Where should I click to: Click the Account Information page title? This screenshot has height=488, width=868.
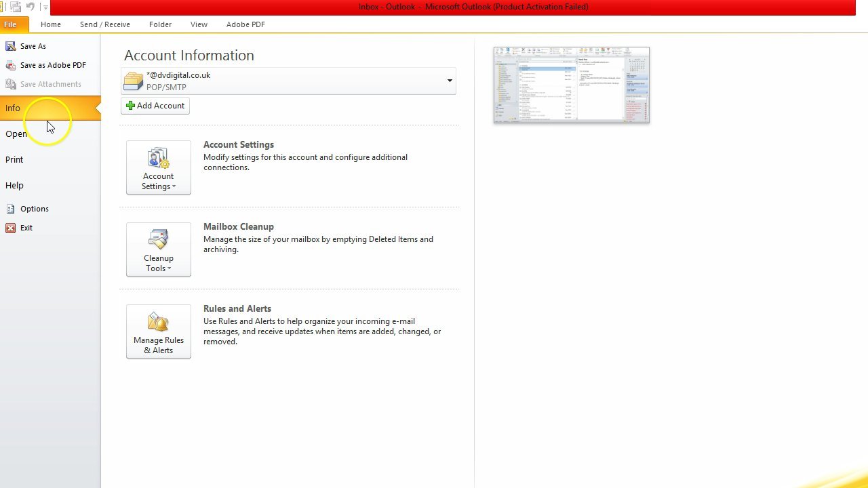pyautogui.click(x=189, y=56)
